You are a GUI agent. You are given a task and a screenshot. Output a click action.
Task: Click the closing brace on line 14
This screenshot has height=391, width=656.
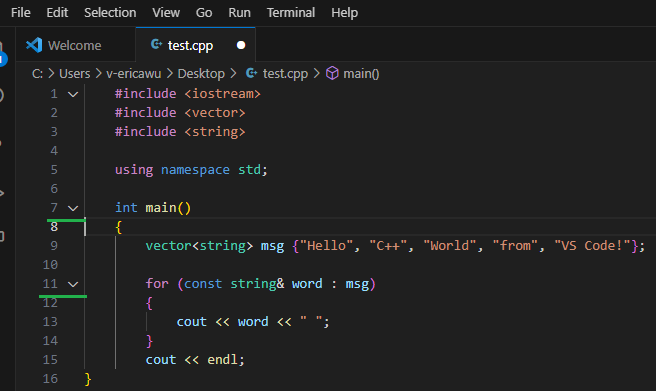[149, 341]
